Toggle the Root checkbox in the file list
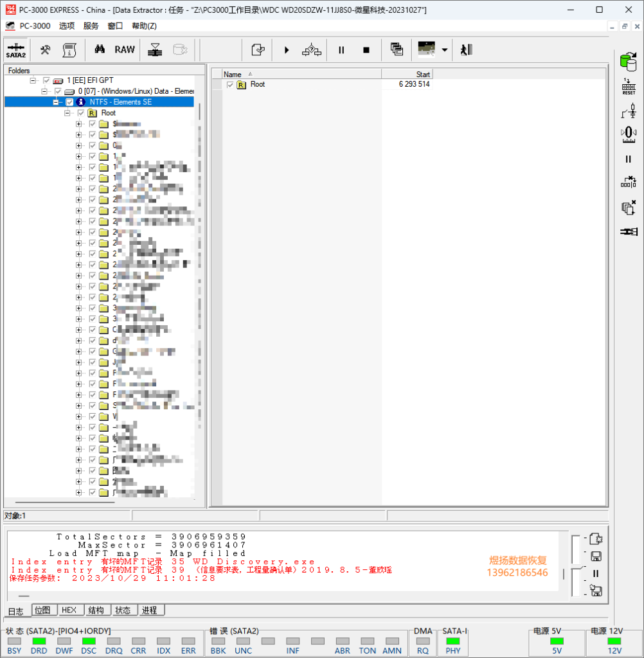The height and width of the screenshot is (658, 644). point(230,85)
